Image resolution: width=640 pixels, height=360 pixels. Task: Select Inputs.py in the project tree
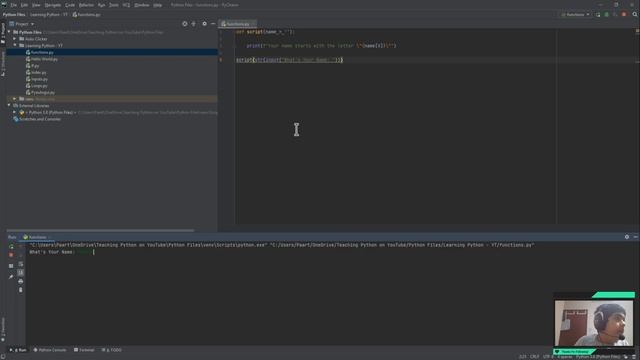(x=39, y=79)
